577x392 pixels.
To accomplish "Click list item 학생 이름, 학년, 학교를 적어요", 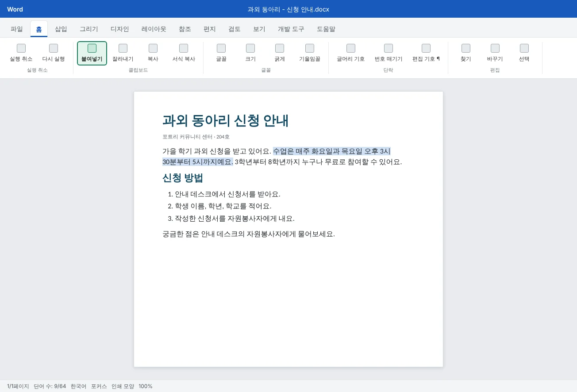I will (223, 206).
